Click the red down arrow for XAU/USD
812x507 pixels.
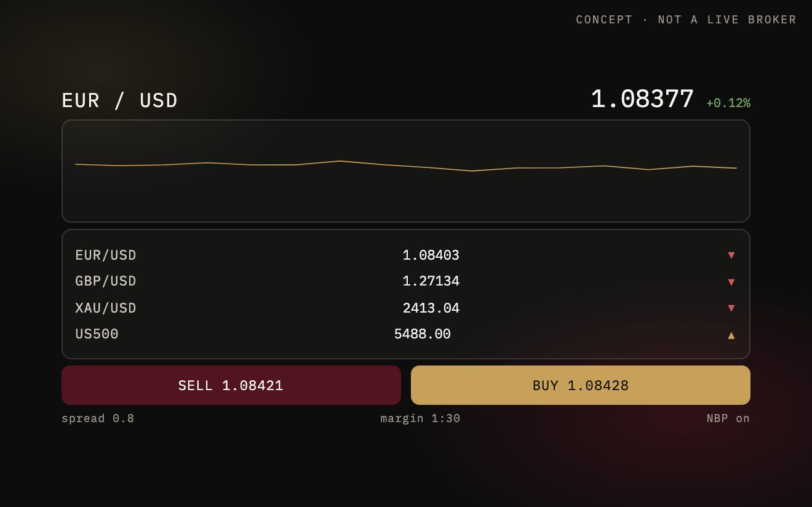(731, 308)
